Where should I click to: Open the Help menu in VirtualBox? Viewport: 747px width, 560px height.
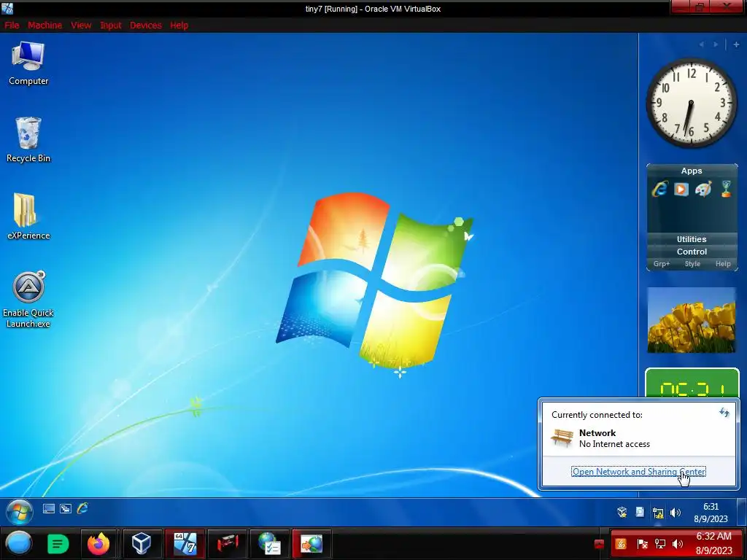pyautogui.click(x=179, y=26)
